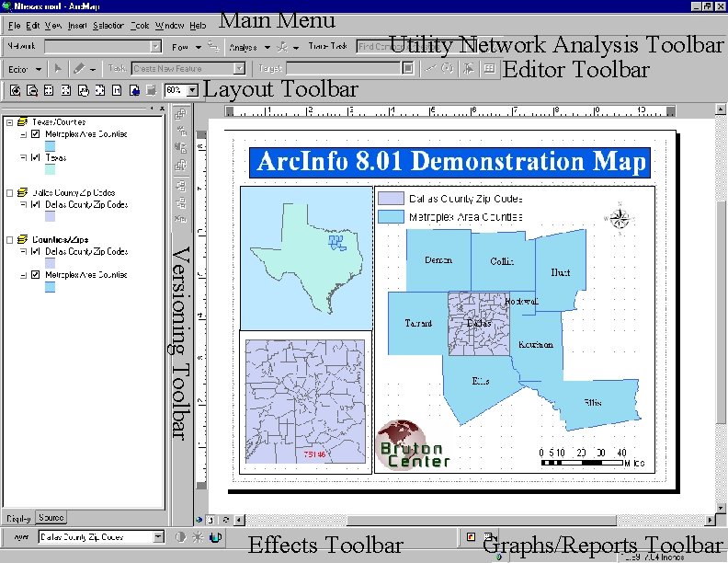Switch to the Source tab
The width and height of the screenshot is (728, 563).
pyautogui.click(x=51, y=517)
